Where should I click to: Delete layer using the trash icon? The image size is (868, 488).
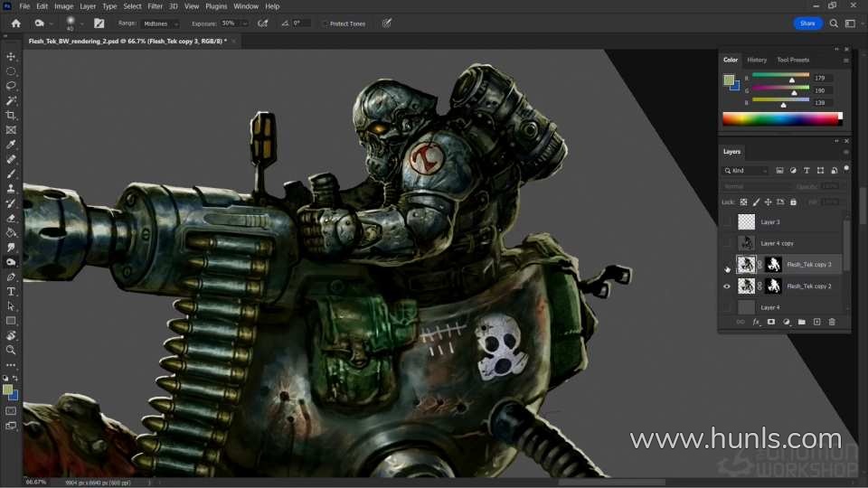click(832, 322)
